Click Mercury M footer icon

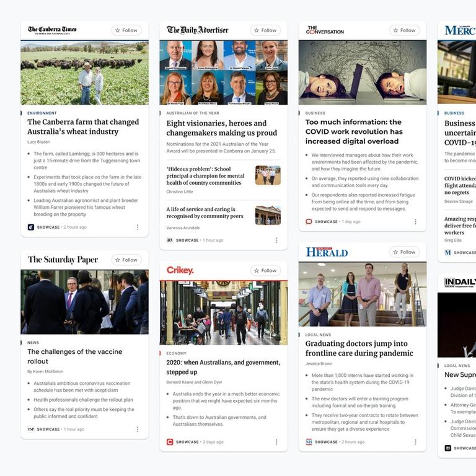point(447,253)
